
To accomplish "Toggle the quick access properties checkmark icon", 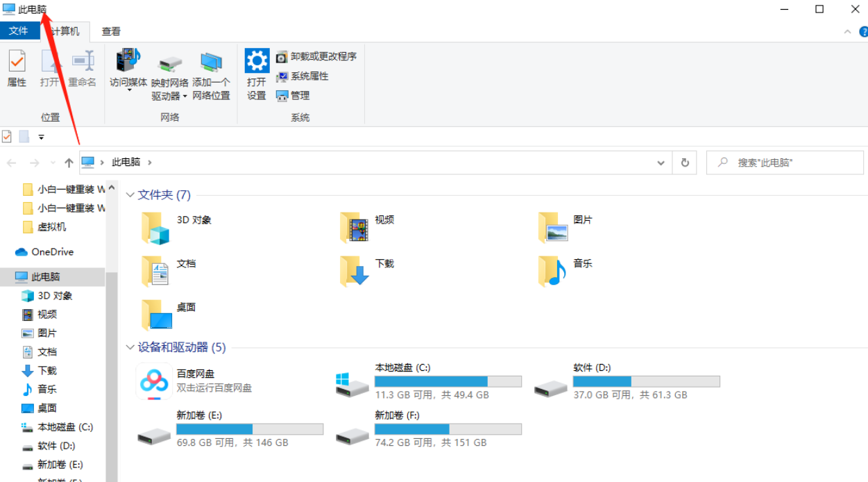I will [x=7, y=137].
